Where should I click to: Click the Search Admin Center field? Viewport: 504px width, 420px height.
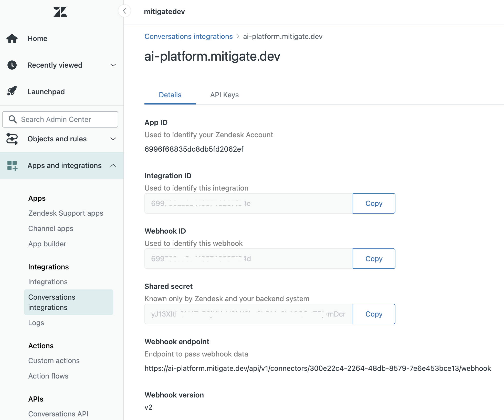[60, 119]
